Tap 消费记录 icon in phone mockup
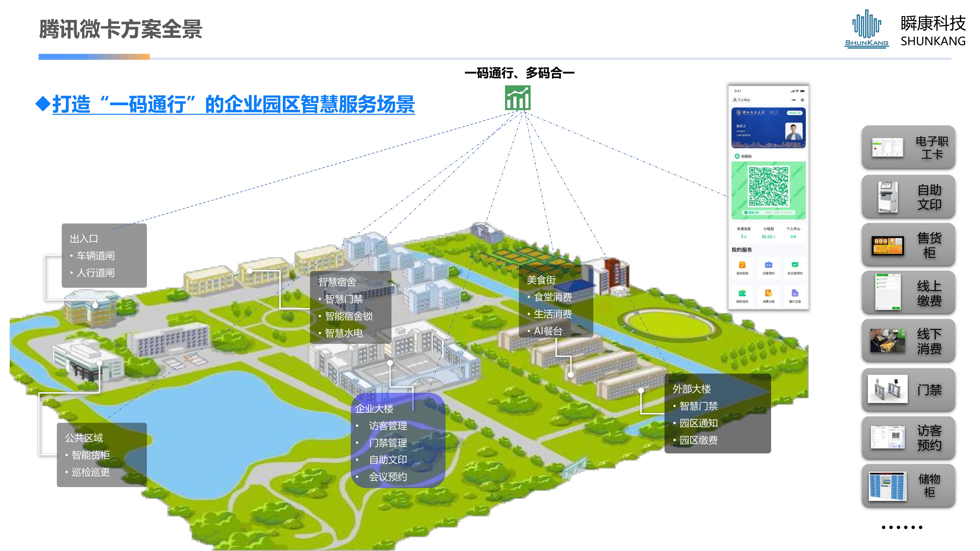 click(x=768, y=293)
